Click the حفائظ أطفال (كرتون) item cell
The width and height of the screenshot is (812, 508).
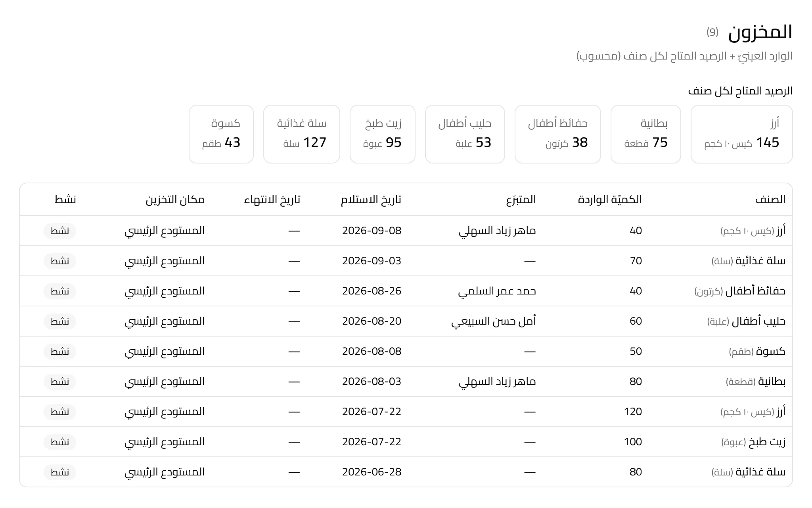tap(740, 291)
